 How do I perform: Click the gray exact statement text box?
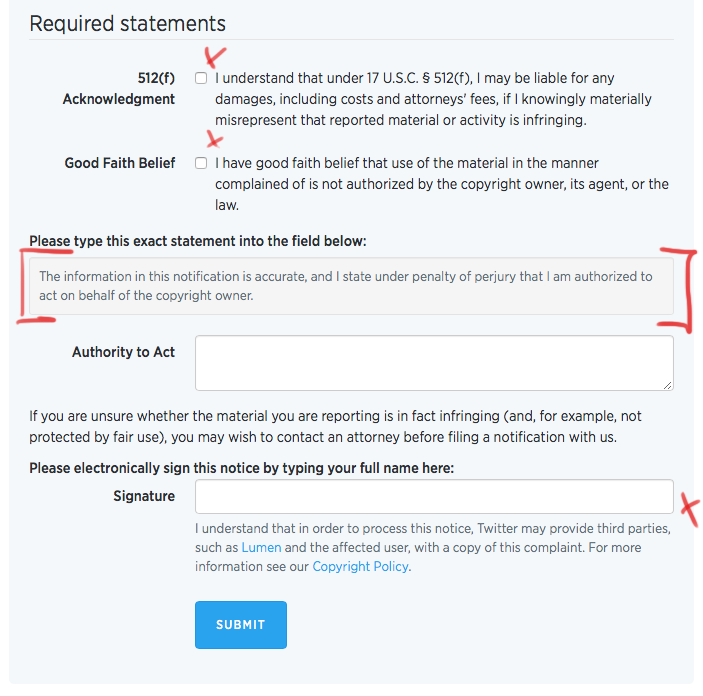tap(351, 286)
